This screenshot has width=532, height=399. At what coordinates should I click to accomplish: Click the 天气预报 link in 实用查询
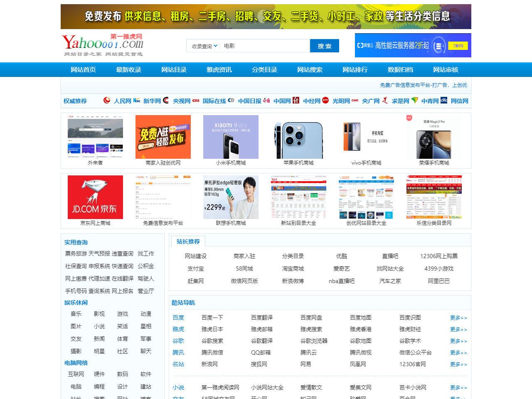(99, 254)
